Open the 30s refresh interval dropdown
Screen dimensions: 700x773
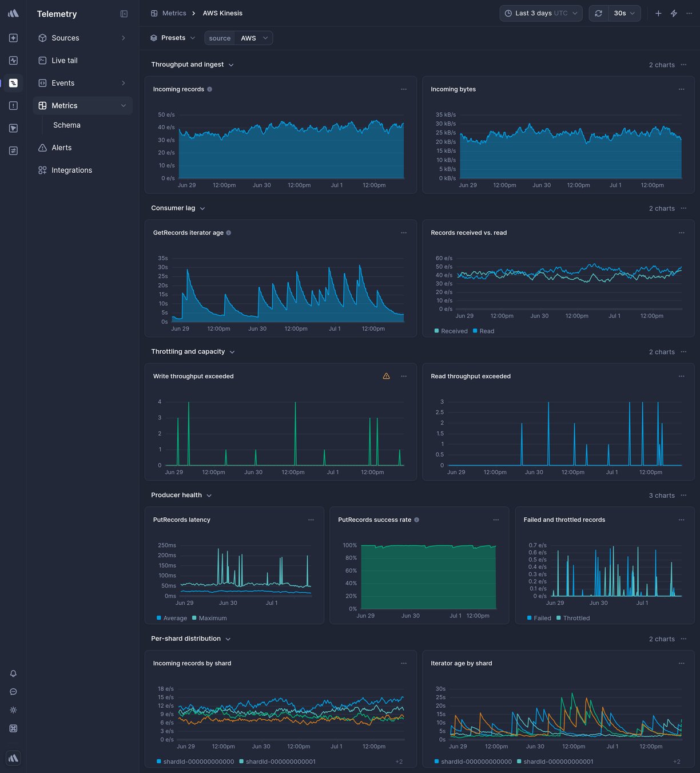click(x=625, y=13)
